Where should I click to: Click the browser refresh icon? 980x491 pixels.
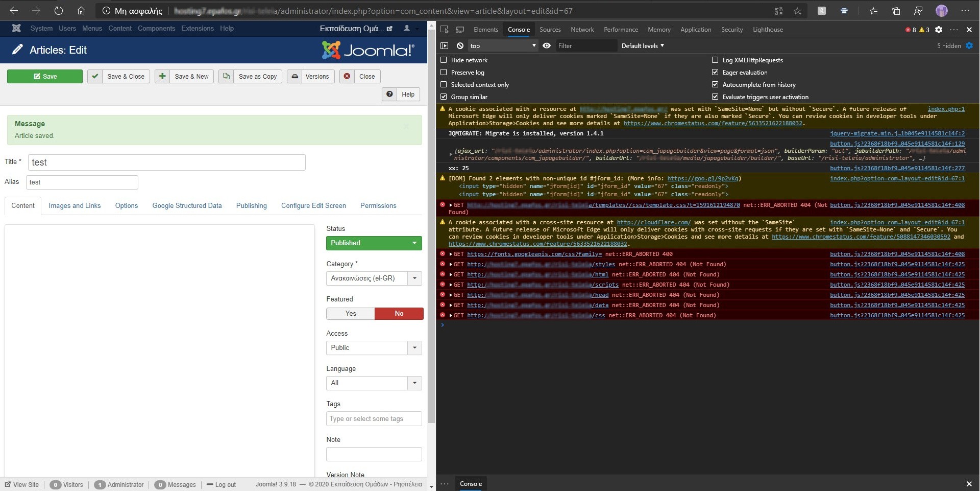click(x=58, y=11)
